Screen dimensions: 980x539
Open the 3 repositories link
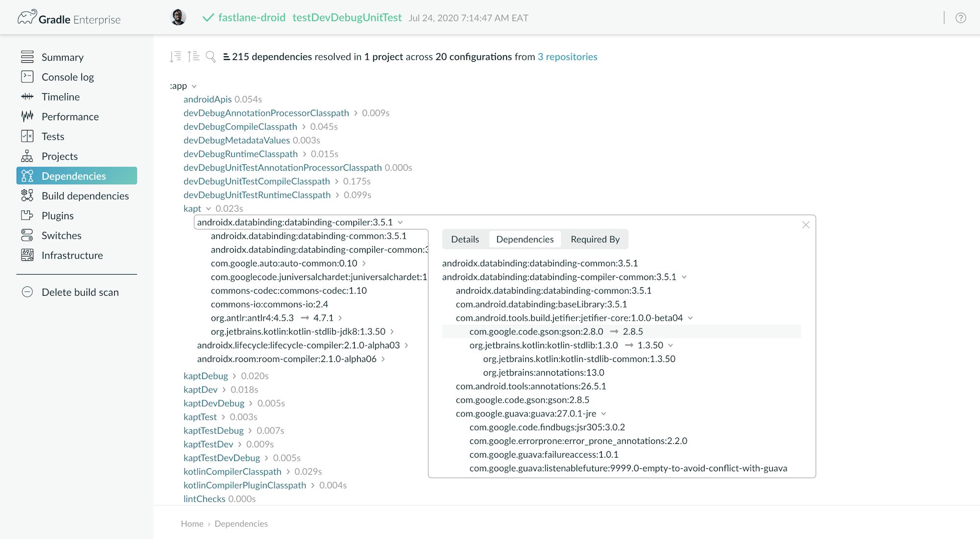(567, 56)
